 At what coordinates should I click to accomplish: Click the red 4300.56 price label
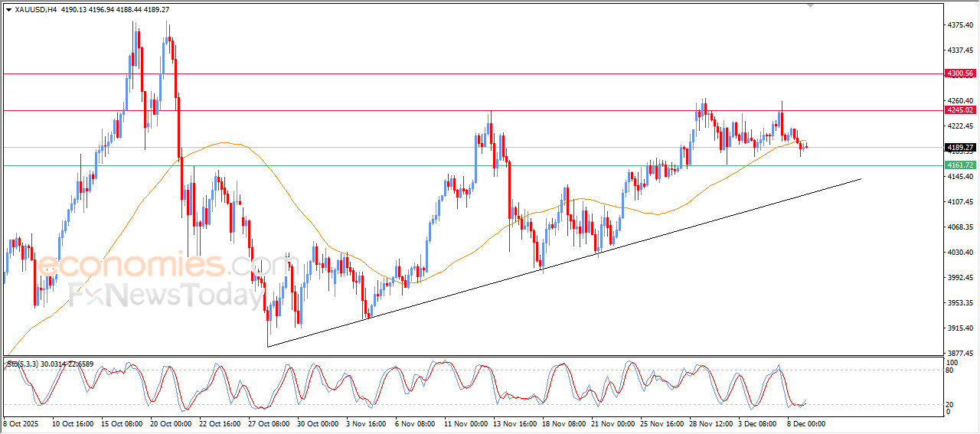click(960, 73)
